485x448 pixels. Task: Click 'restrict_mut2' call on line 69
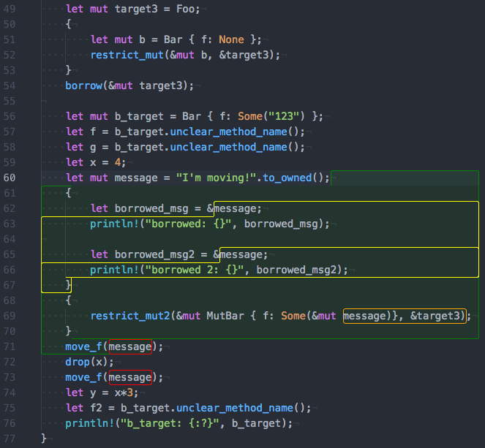pyautogui.click(x=130, y=316)
